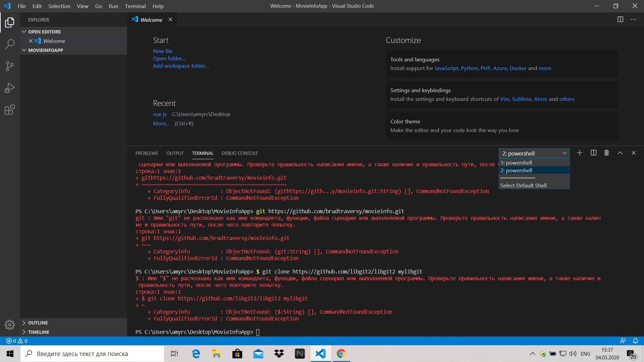Expand the Timeline section

tap(73, 332)
